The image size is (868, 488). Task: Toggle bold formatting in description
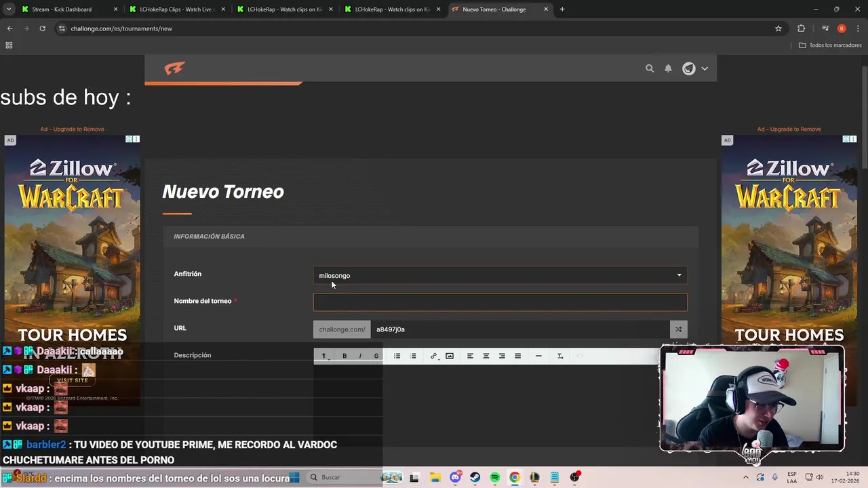tap(344, 356)
